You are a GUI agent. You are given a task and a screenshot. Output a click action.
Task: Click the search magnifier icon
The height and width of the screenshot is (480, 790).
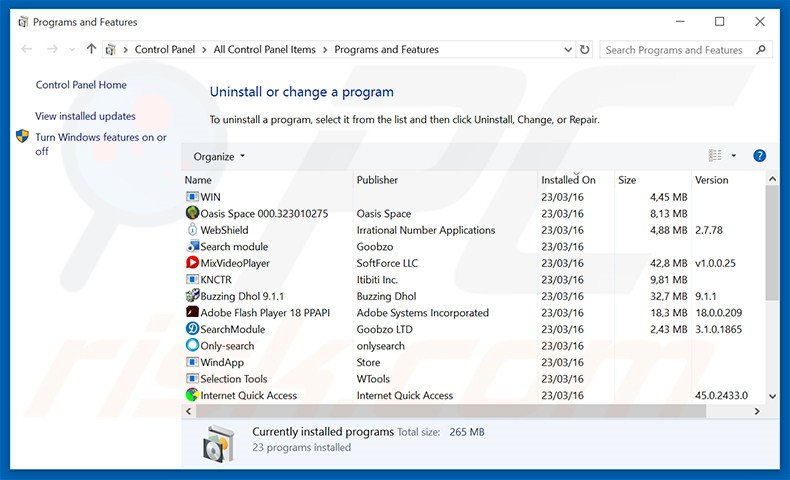[761, 49]
